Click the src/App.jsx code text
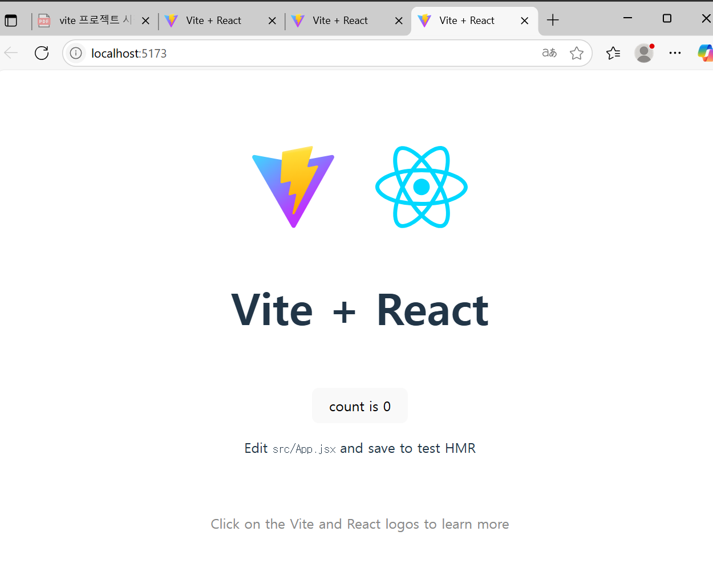 tap(304, 449)
